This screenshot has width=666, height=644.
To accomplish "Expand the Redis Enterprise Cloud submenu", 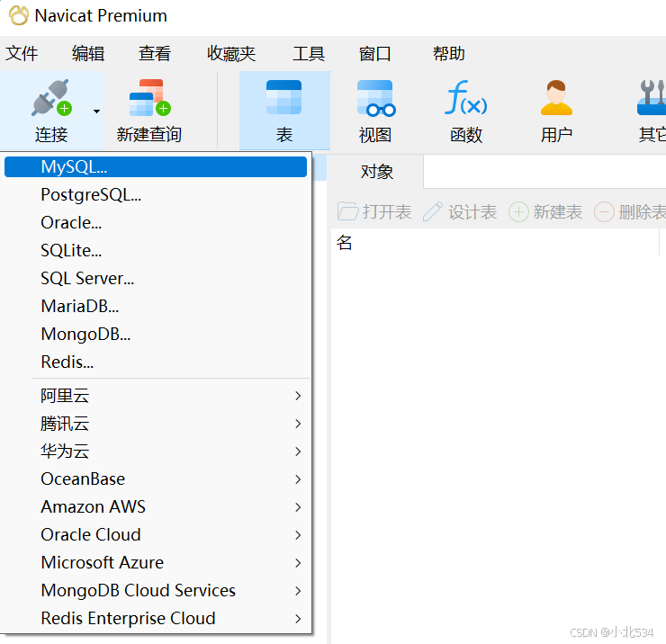I will point(156,619).
